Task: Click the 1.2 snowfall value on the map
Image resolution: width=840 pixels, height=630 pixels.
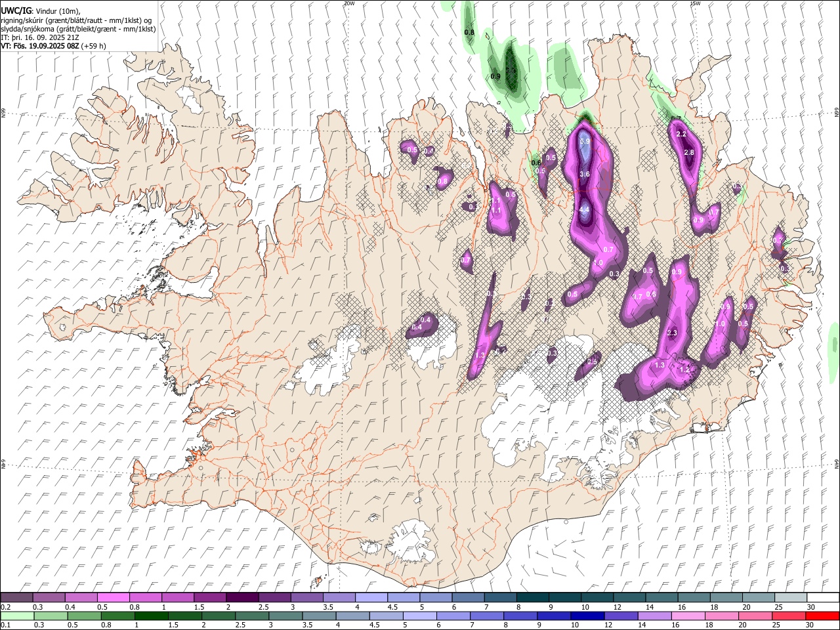Action: [684, 369]
